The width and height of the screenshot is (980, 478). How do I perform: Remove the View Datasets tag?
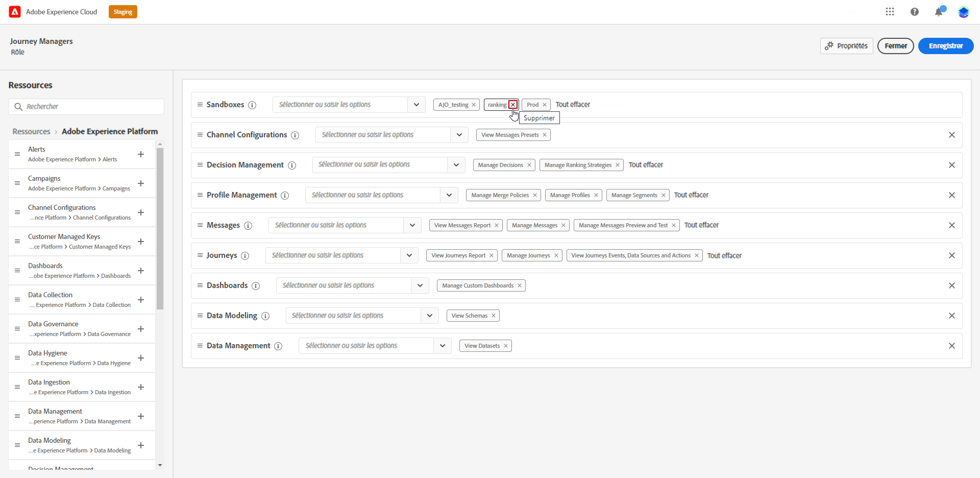coord(506,346)
